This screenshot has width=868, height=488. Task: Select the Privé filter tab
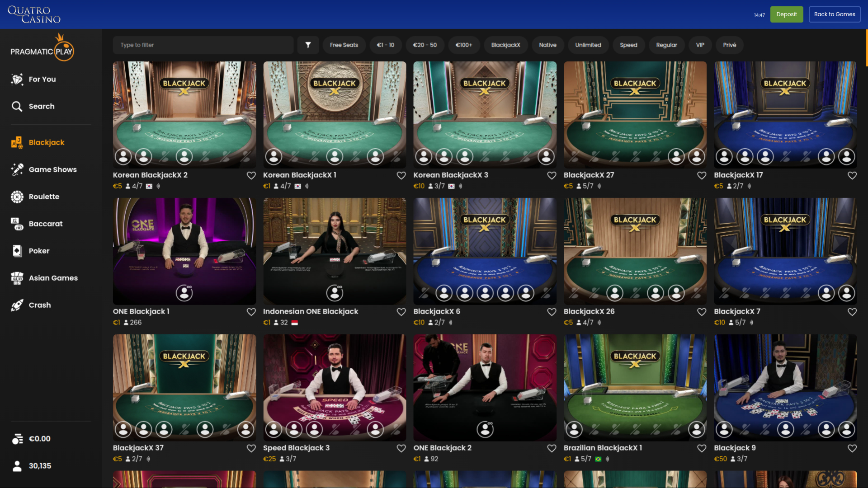tap(729, 45)
